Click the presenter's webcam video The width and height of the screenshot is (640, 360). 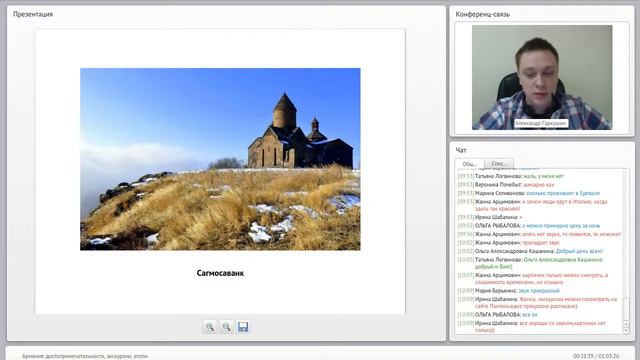(x=542, y=78)
